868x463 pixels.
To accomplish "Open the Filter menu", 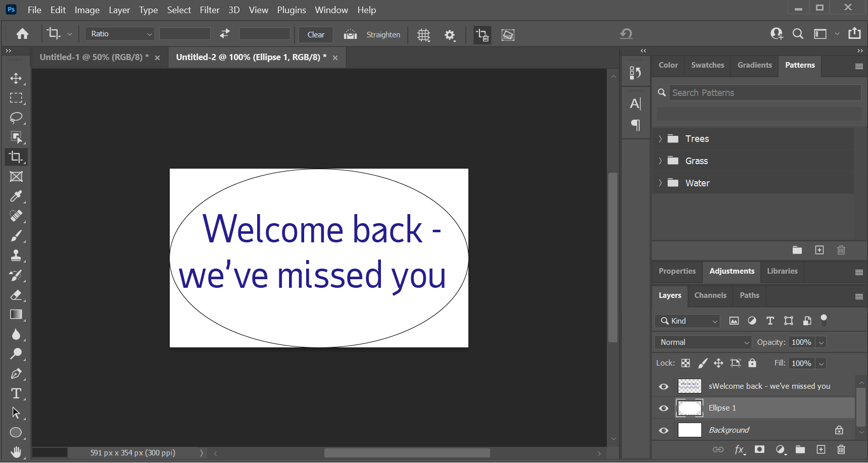I will (x=210, y=10).
